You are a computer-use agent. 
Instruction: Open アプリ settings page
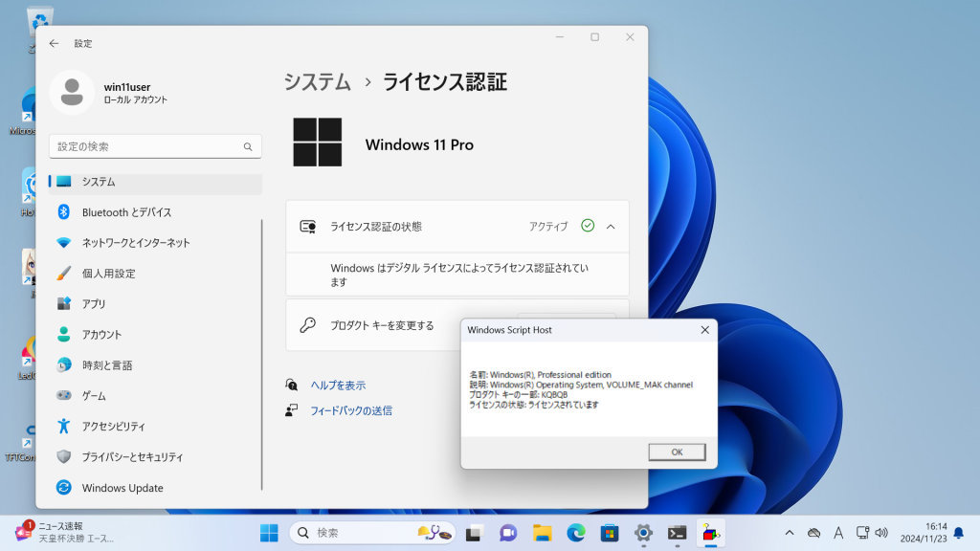click(155, 304)
